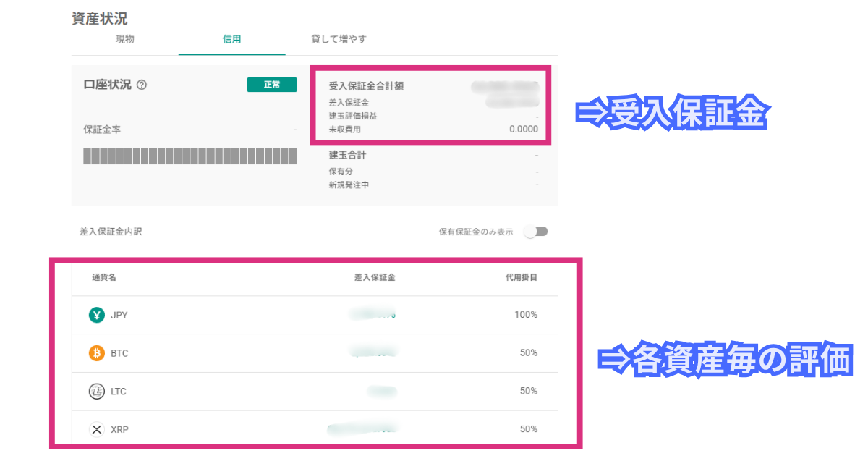This screenshot has width=868, height=456.
Task: Click the orange Bitcoin BTC icon
Action: [97, 353]
